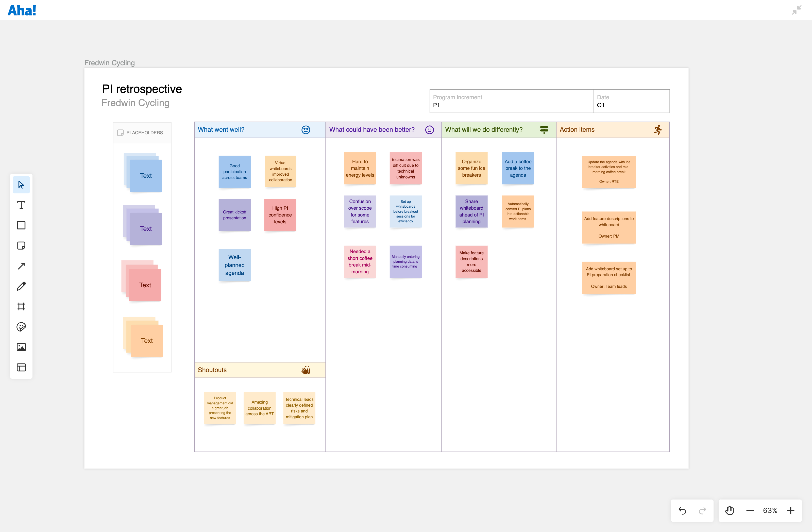Pick the arrow line connector tool

(21, 266)
